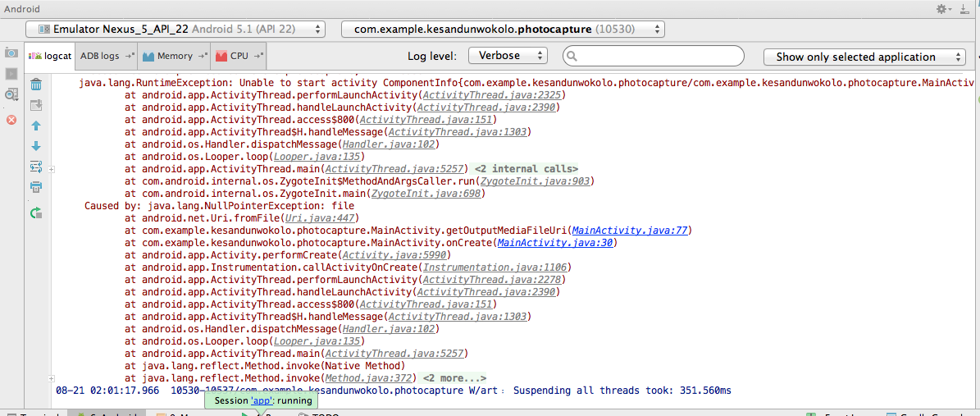This screenshot has height=416, width=980.
Task: Click the magnifier icon inside the search field
Action: click(x=573, y=57)
